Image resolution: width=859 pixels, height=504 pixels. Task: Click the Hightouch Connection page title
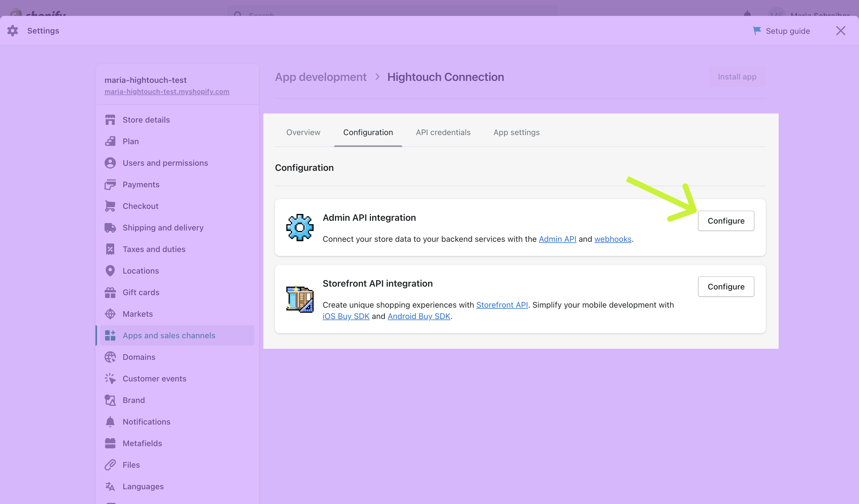coord(445,77)
